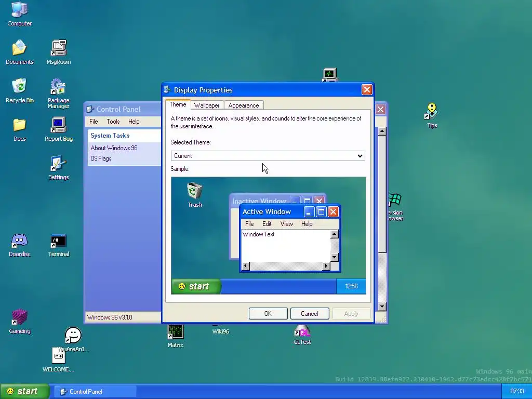The image size is (532, 399).
Task: Click the sample Active Window File menu
Action: pyautogui.click(x=249, y=224)
